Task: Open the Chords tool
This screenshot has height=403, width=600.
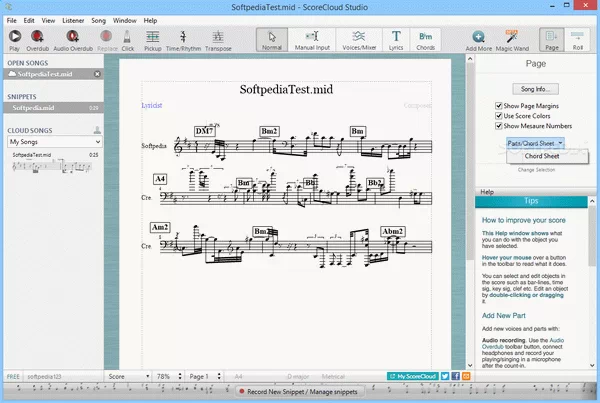Action: pos(427,41)
